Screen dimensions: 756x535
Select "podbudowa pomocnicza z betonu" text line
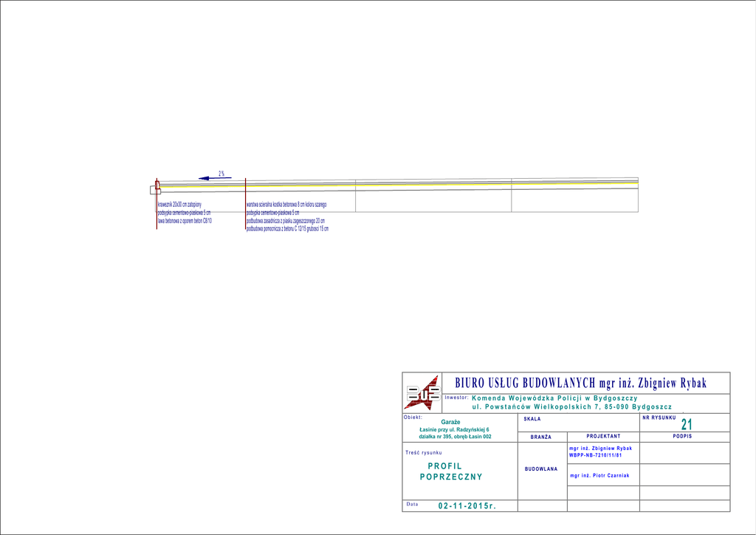(287, 229)
